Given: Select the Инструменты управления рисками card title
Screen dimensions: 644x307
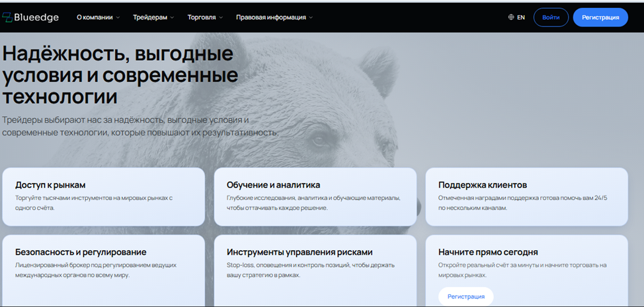Looking at the screenshot, I should tap(300, 252).
